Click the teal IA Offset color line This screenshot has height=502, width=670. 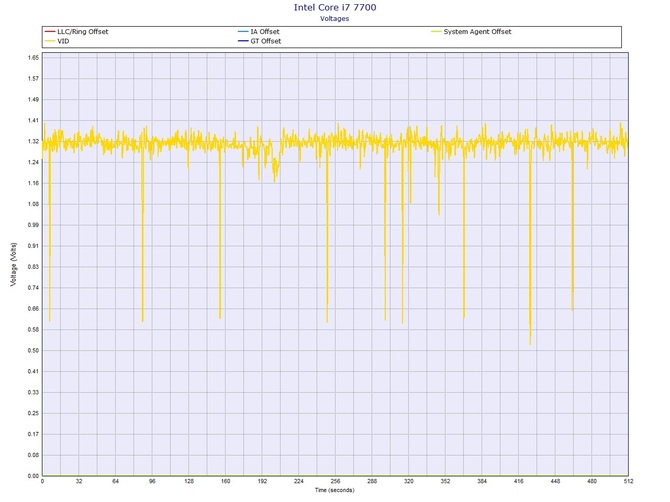243,32
